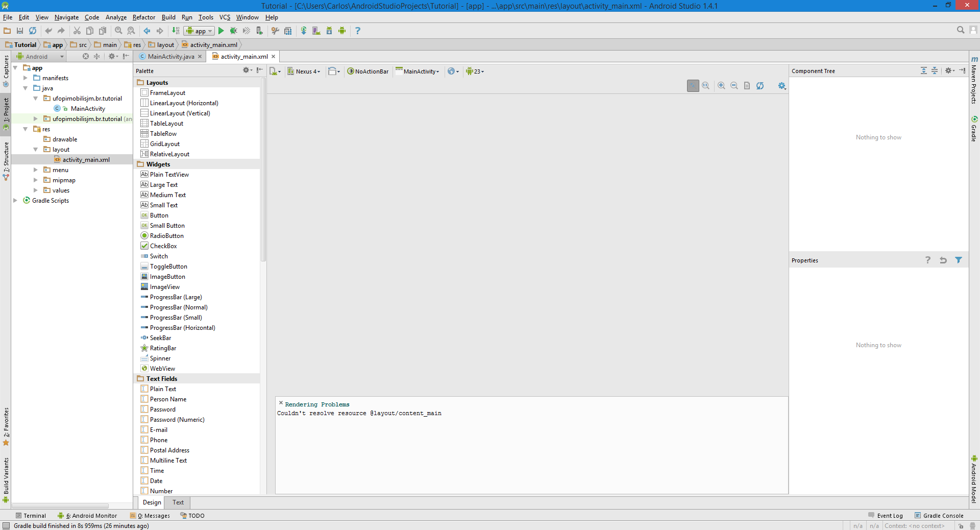Toggle the 2: Favorites tool window

tap(6, 427)
